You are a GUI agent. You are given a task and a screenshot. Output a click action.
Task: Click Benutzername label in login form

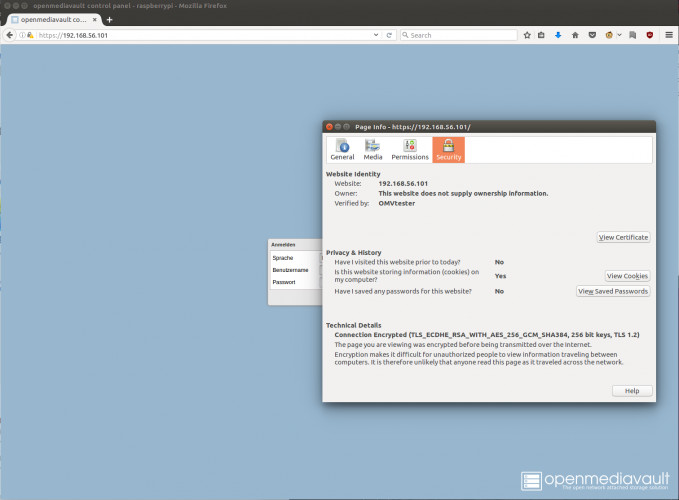pos(290,270)
